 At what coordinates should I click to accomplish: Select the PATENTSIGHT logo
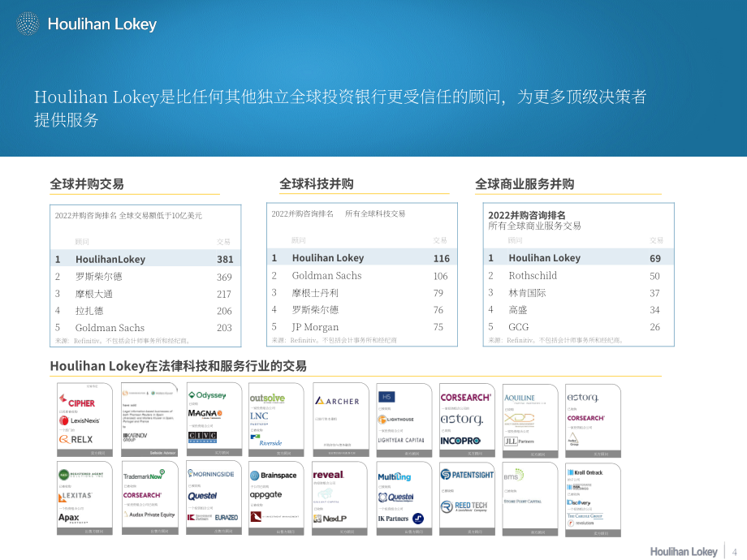[x=467, y=474]
